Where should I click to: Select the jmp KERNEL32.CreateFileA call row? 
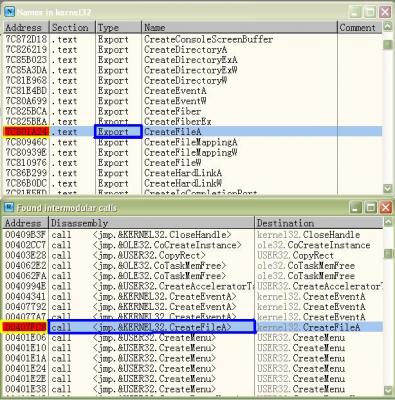(193, 327)
